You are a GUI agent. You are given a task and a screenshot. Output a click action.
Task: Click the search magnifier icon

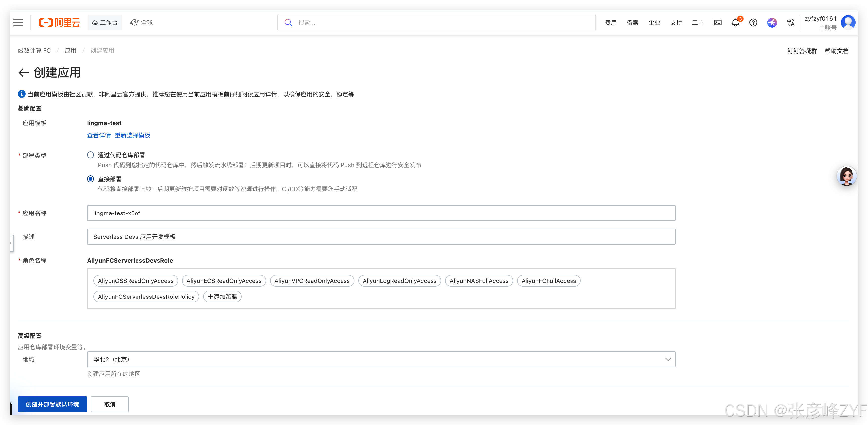[288, 22]
